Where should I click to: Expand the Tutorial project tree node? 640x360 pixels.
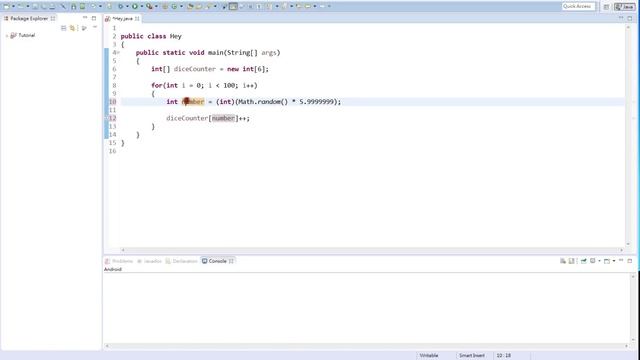pyautogui.click(x=7, y=36)
